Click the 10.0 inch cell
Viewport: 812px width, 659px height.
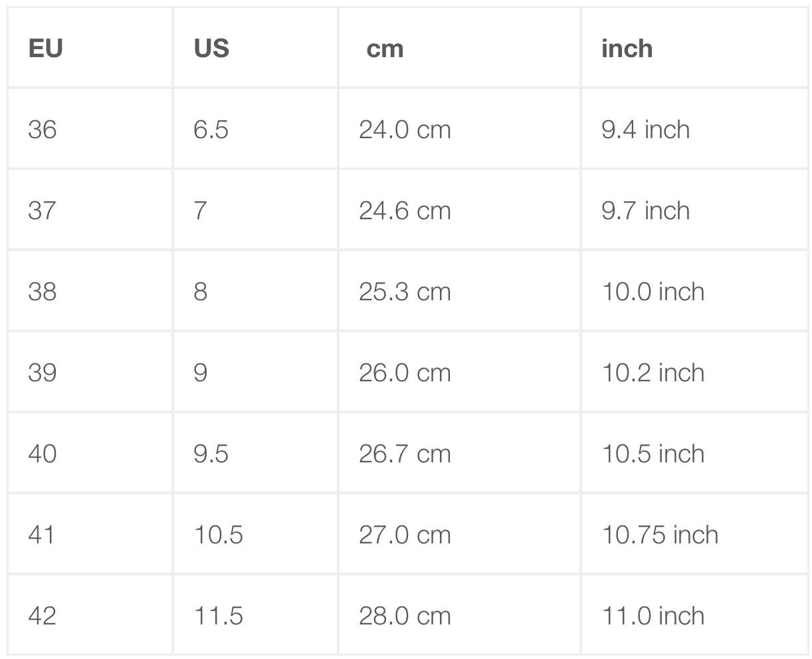(653, 292)
